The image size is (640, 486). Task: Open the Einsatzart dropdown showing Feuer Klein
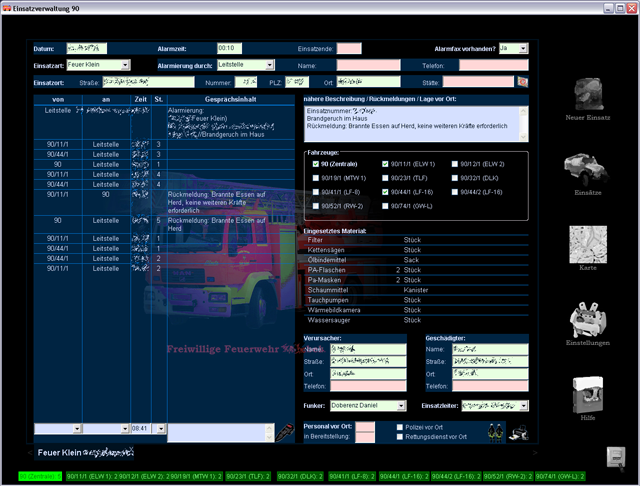click(126, 65)
